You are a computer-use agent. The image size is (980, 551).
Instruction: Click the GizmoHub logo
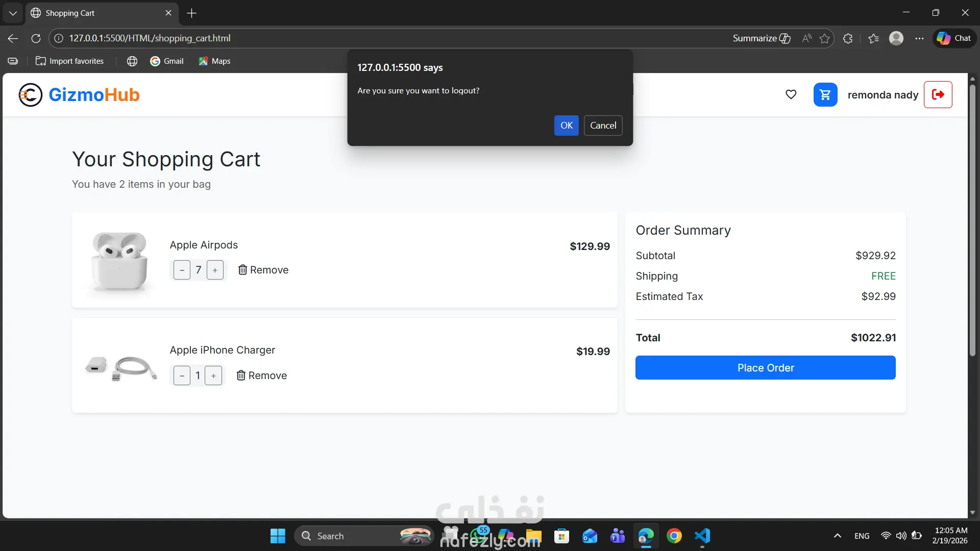(x=79, y=95)
